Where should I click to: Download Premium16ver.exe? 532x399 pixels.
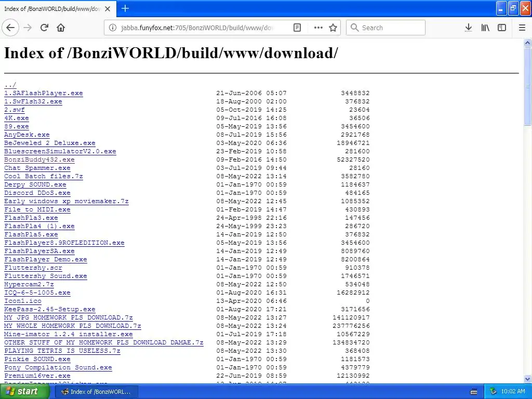pos(37,376)
